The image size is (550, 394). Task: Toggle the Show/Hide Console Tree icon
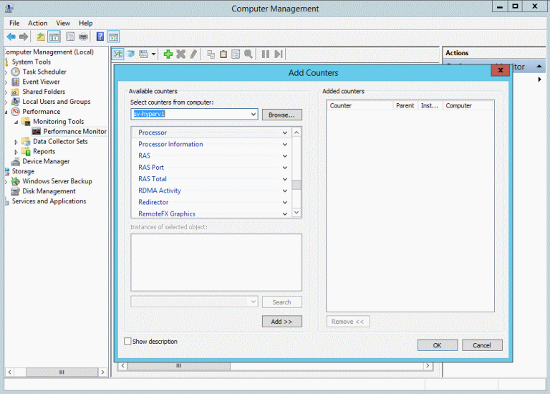[x=54, y=36]
